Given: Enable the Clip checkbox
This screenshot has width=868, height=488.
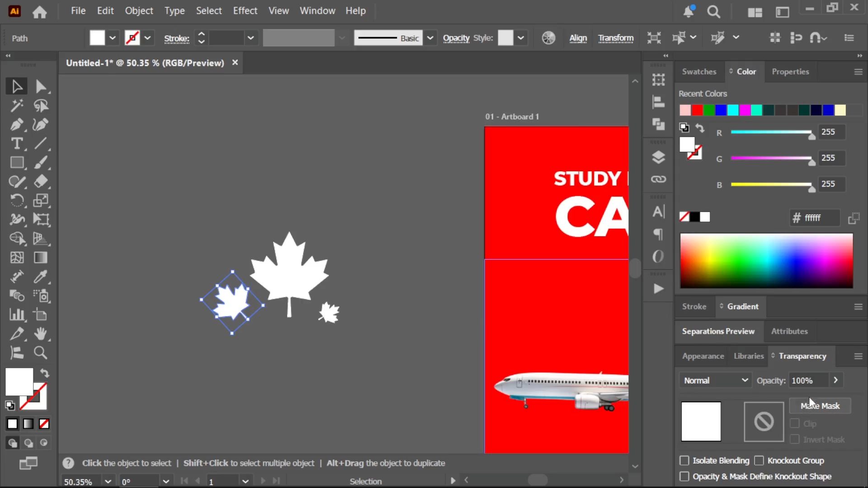Looking at the screenshot, I should (x=794, y=423).
